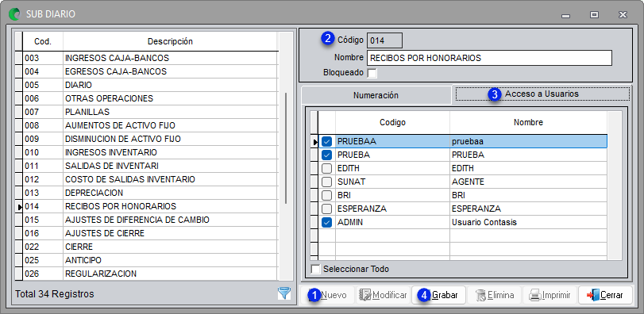Select the DIARIO row
Screen dimensions: 644x314
pos(150,86)
